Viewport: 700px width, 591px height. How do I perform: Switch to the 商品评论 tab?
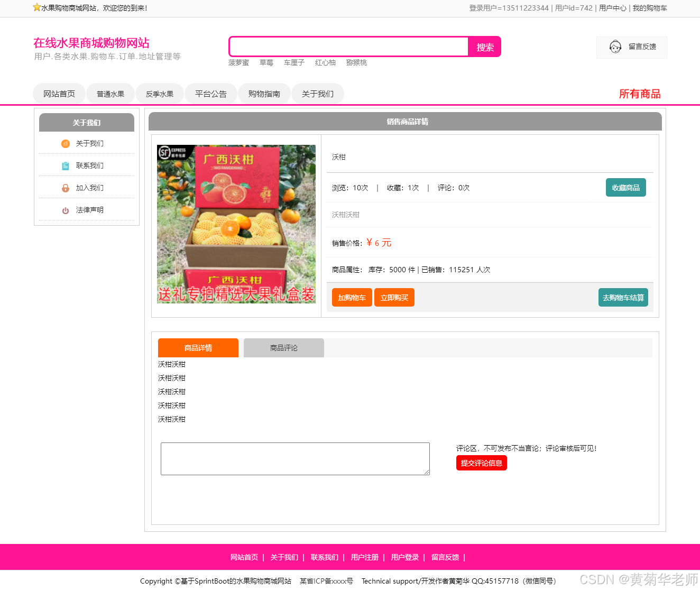tap(284, 348)
